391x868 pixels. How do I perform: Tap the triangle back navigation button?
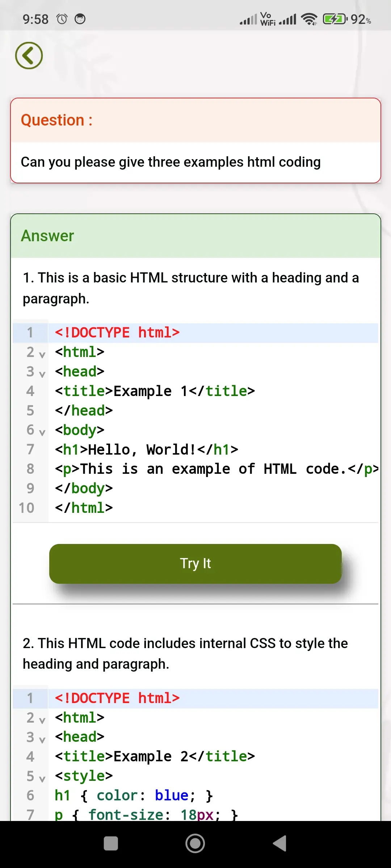point(280,843)
